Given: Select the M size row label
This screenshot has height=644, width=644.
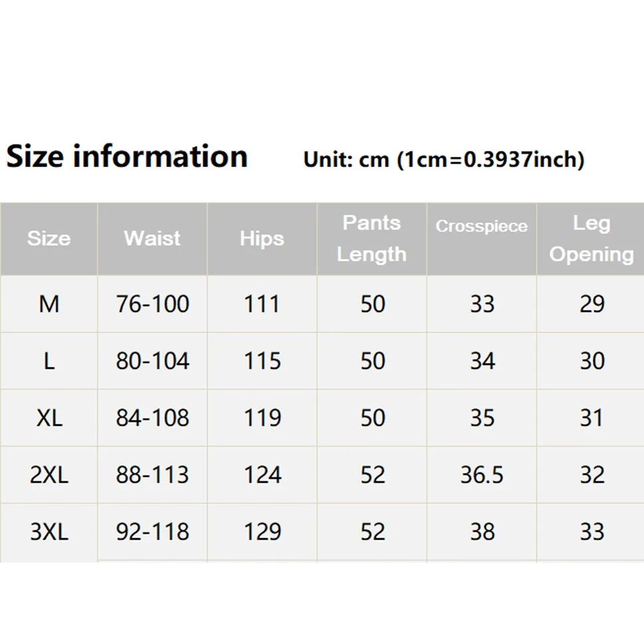Looking at the screenshot, I should click(49, 304).
